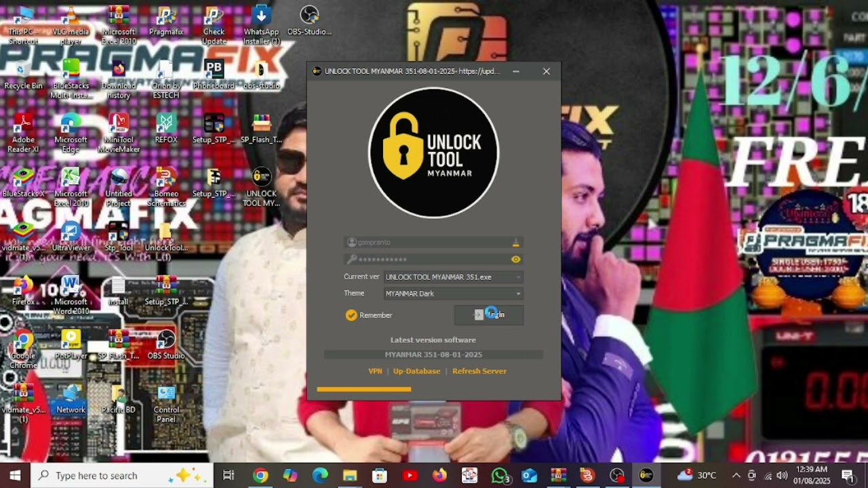Image resolution: width=868 pixels, height=488 pixels.
Task: Open WhatsApp from the taskbar
Action: tap(500, 475)
